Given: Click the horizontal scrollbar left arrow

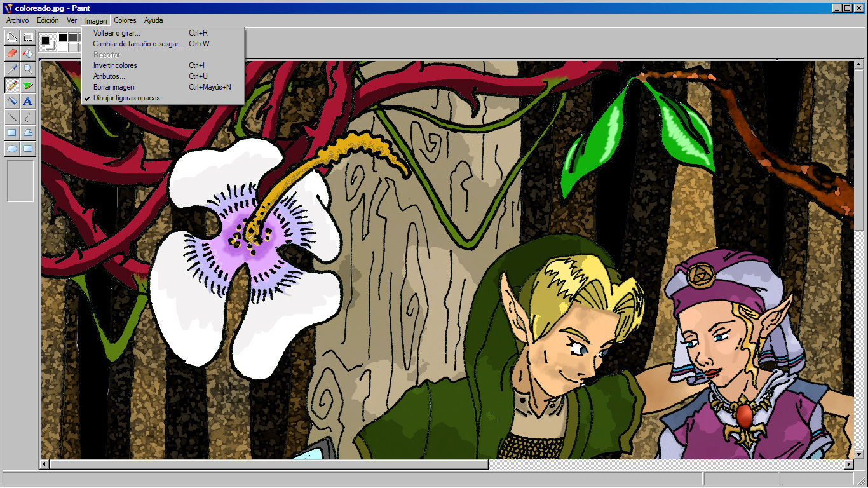Looking at the screenshot, I should point(44,464).
